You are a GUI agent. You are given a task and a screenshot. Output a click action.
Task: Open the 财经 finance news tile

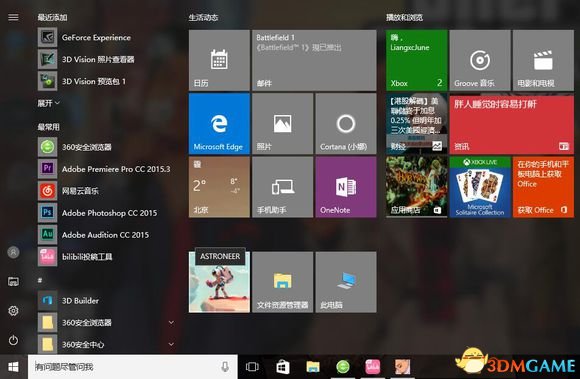coord(417,123)
